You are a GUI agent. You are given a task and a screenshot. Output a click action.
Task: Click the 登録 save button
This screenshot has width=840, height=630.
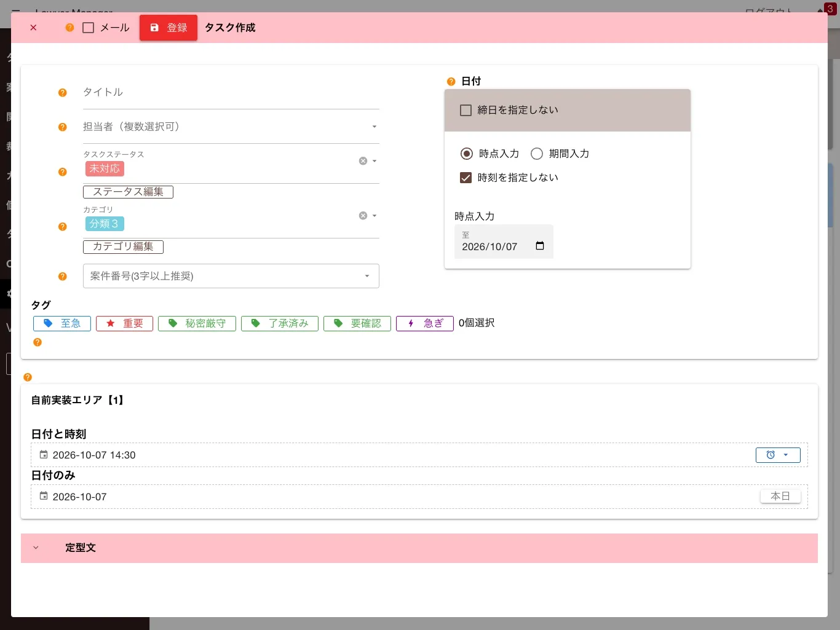168,28
